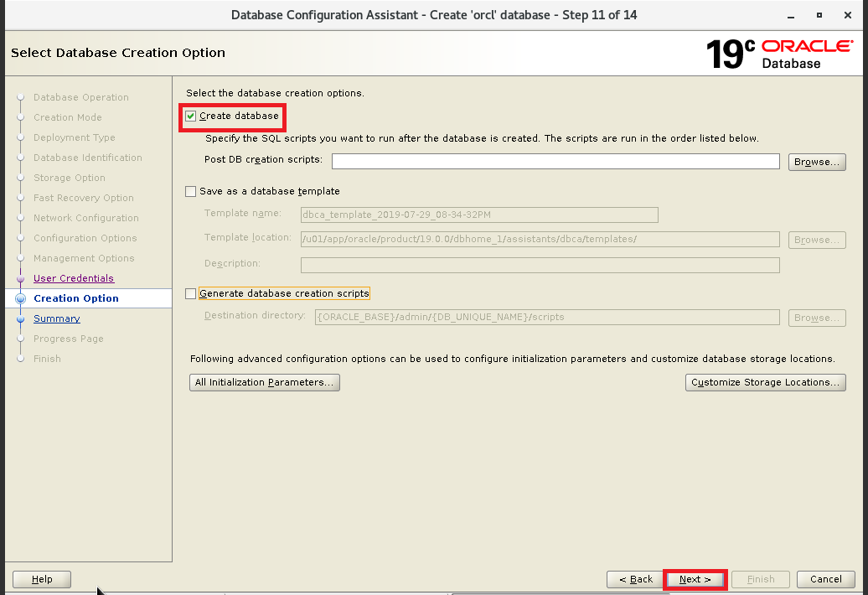Image resolution: width=868 pixels, height=595 pixels.
Task: Go Back to previous step
Action: point(635,579)
